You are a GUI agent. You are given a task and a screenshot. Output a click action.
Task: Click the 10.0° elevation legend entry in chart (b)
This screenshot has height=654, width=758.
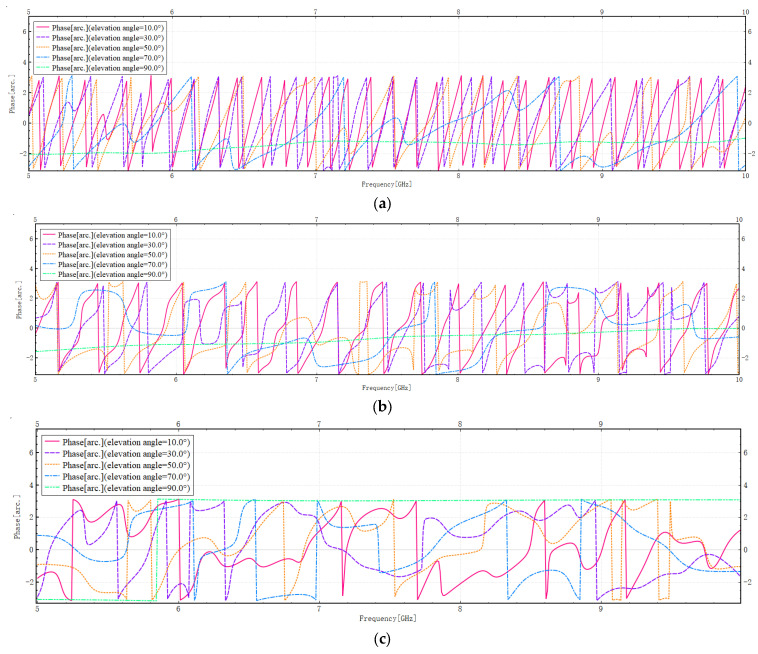(x=105, y=235)
